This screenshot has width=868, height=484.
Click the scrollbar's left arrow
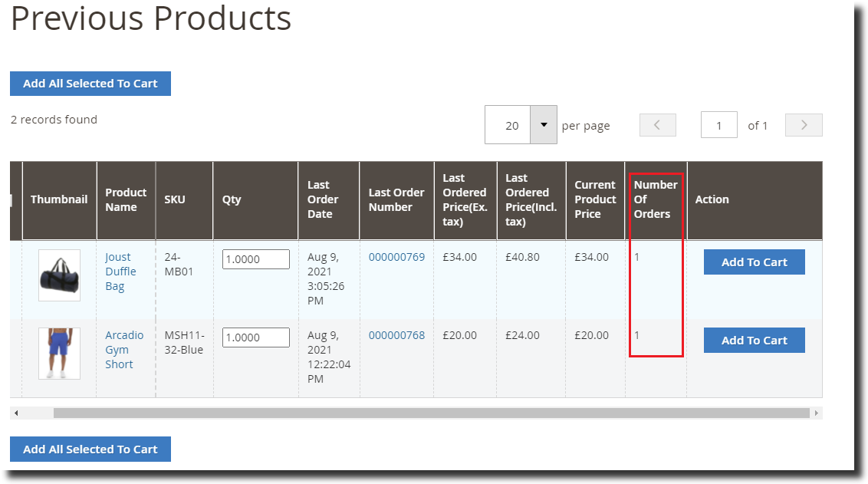coord(16,413)
